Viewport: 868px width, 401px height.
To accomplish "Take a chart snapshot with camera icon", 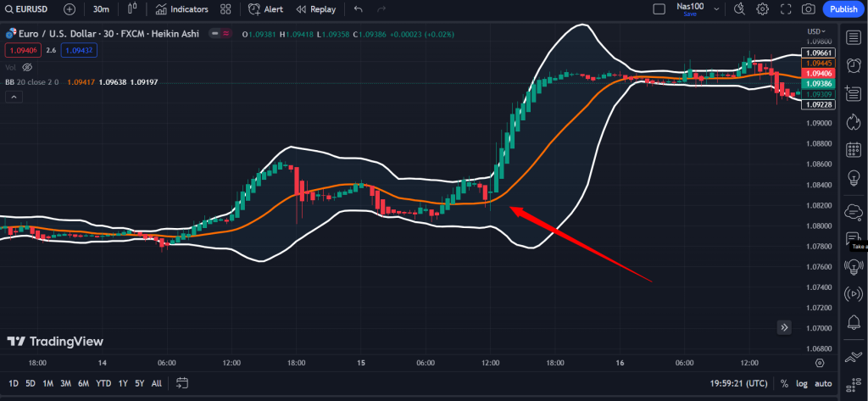I will [809, 9].
